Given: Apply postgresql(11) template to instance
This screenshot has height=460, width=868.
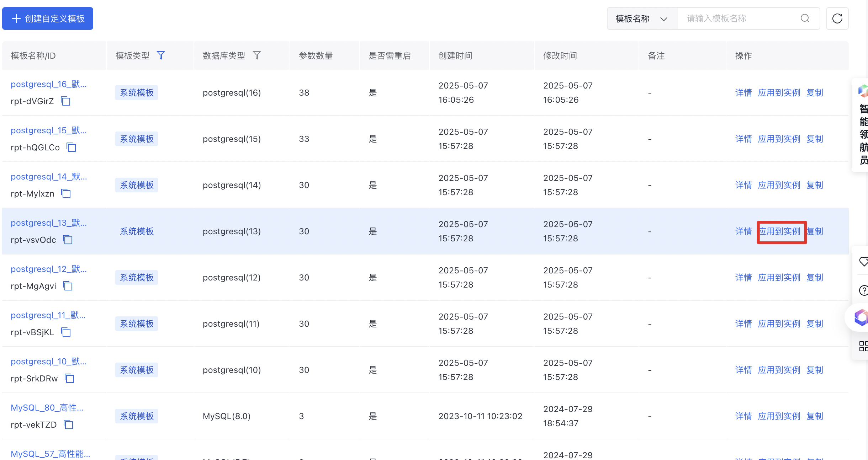Looking at the screenshot, I should coord(779,324).
